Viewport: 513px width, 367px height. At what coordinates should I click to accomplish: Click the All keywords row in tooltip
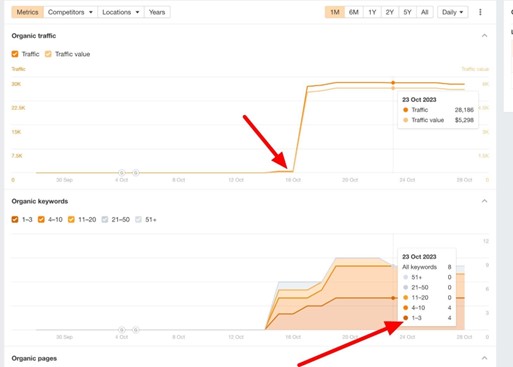427,267
